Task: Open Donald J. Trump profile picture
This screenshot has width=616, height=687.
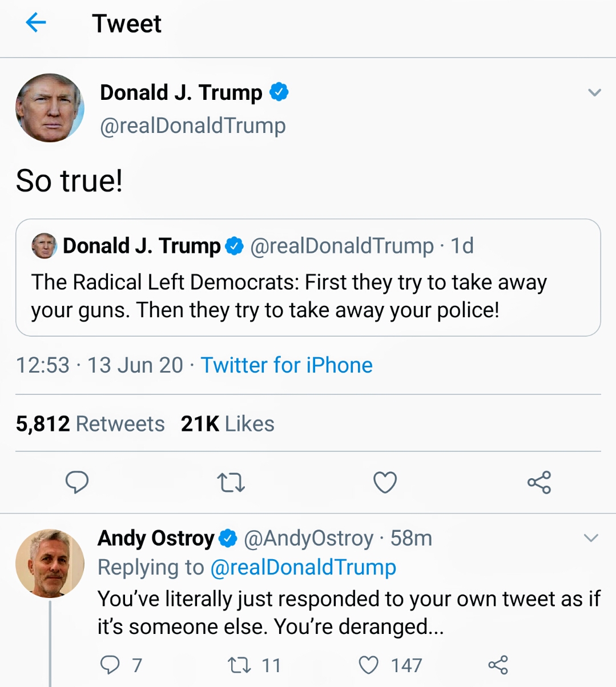Action: 50,108
